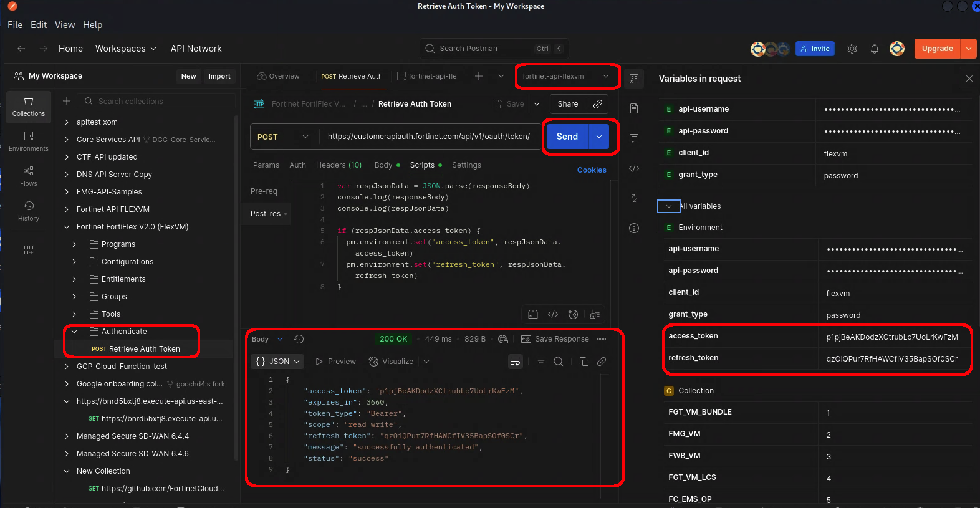Image resolution: width=980 pixels, height=508 pixels.
Task: Open the Flows sidebar section
Action: pyautogui.click(x=29, y=176)
